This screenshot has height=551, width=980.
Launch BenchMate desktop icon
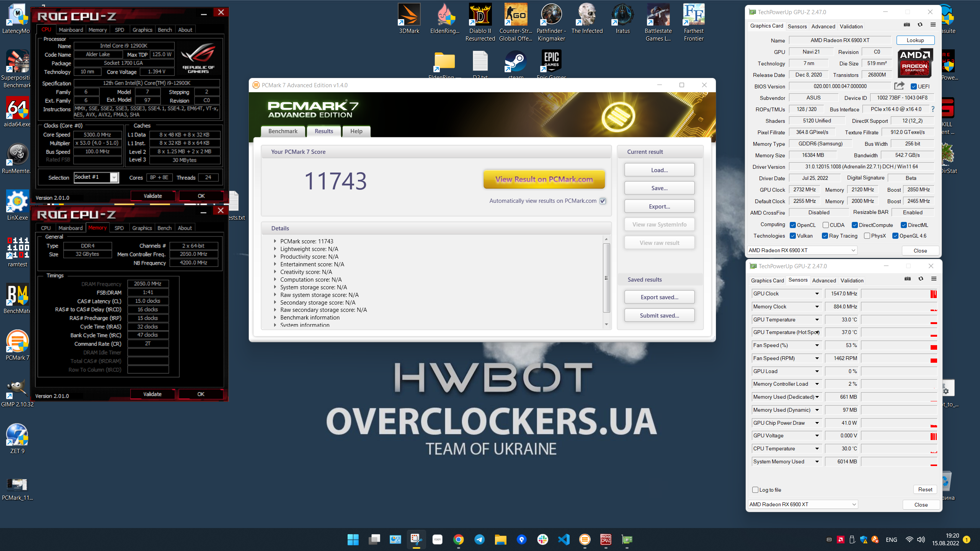point(17,298)
